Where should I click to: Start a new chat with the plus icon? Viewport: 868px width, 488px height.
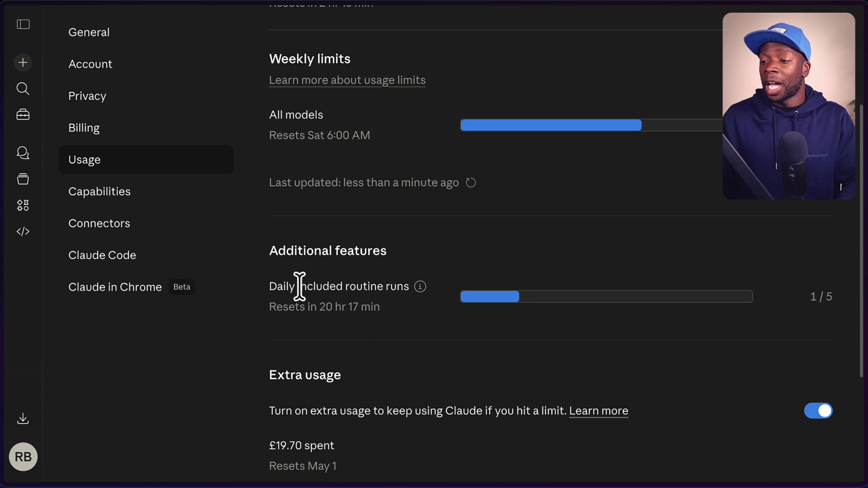[23, 62]
